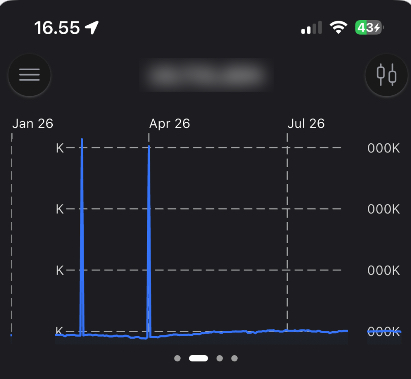Tap the blurred title in header
This screenshot has width=411, height=379.
click(x=206, y=75)
